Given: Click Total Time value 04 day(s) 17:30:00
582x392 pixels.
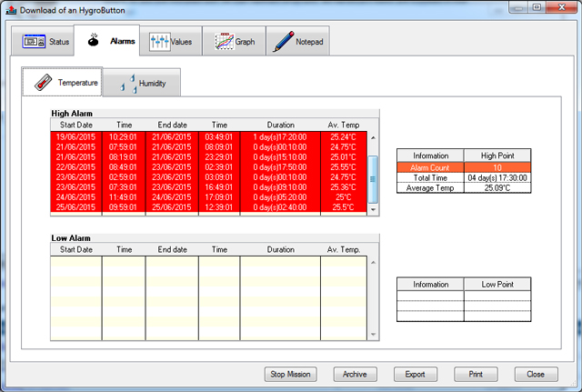Looking at the screenshot, I should tap(497, 178).
